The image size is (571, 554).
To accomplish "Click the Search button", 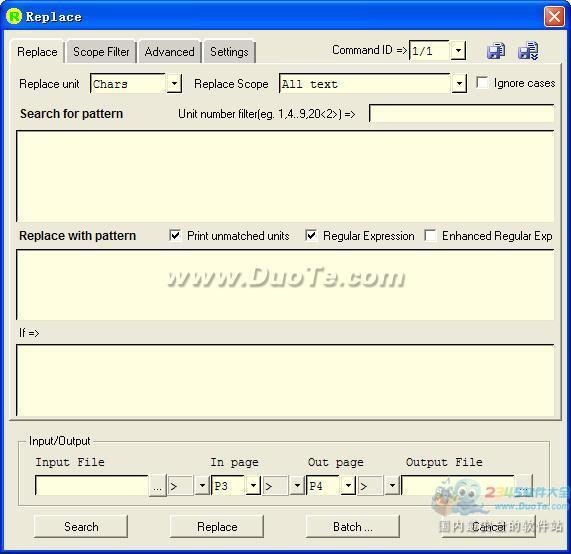I will coord(81,526).
